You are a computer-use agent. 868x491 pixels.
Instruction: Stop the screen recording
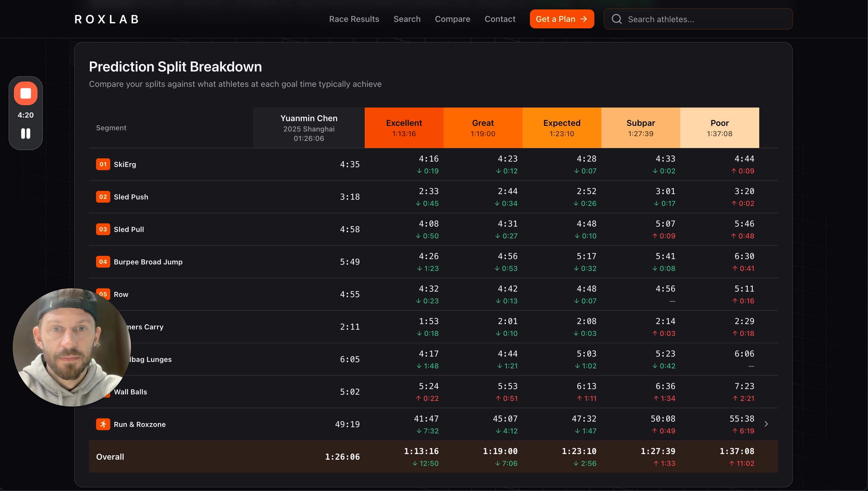[x=26, y=93]
